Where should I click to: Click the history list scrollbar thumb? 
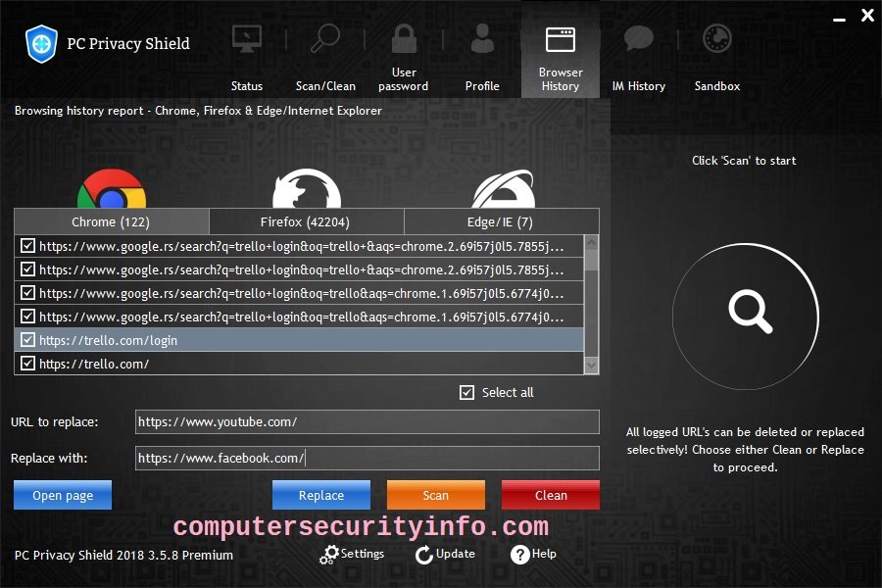click(x=591, y=261)
